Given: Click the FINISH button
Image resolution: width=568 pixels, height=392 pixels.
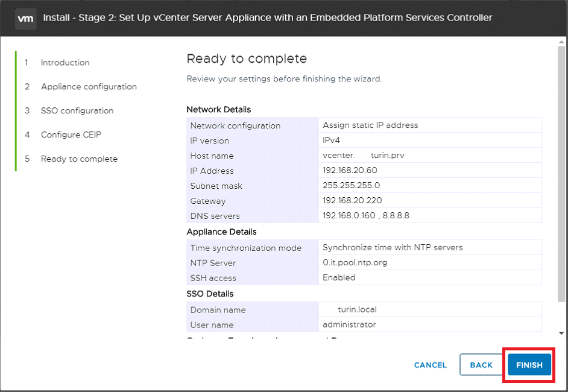Looking at the screenshot, I should pos(529,365).
